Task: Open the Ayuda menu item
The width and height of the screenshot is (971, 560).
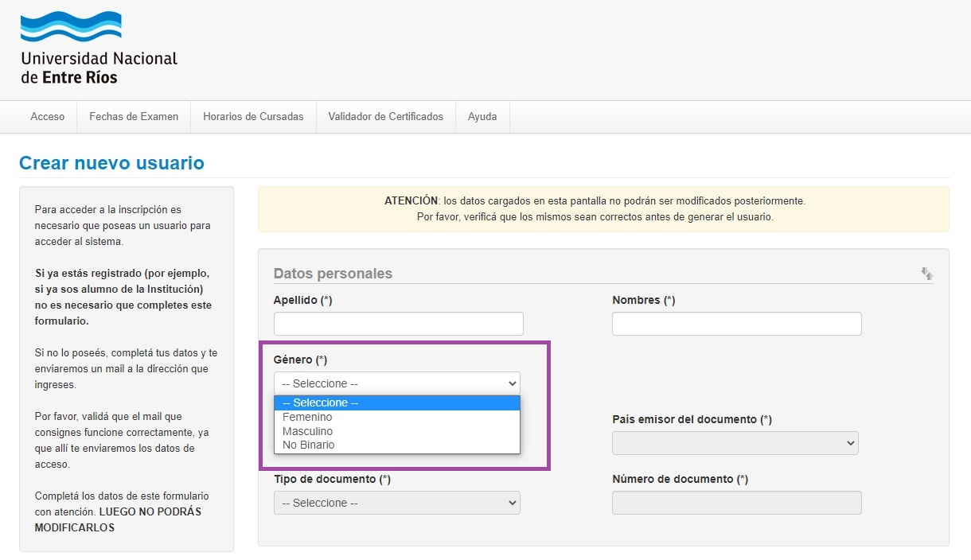Action: (x=482, y=117)
